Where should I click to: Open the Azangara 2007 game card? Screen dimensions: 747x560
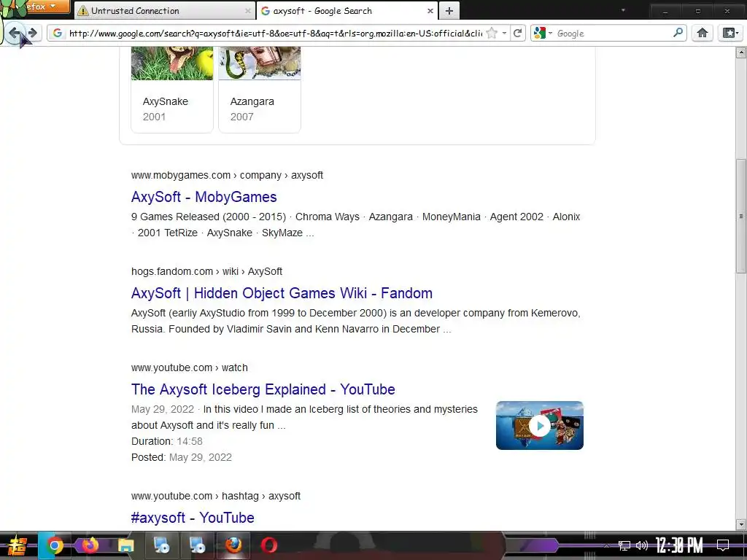point(260,90)
